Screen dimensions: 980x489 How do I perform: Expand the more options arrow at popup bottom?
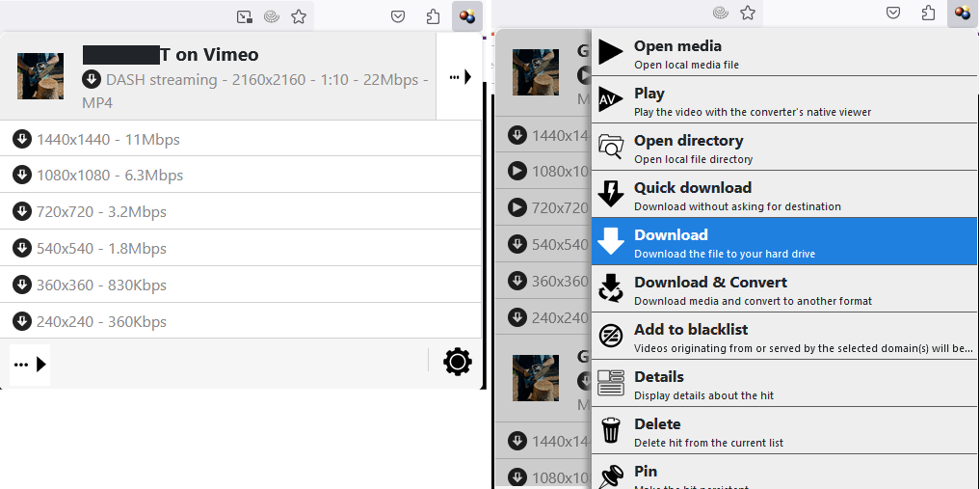pyautogui.click(x=30, y=365)
